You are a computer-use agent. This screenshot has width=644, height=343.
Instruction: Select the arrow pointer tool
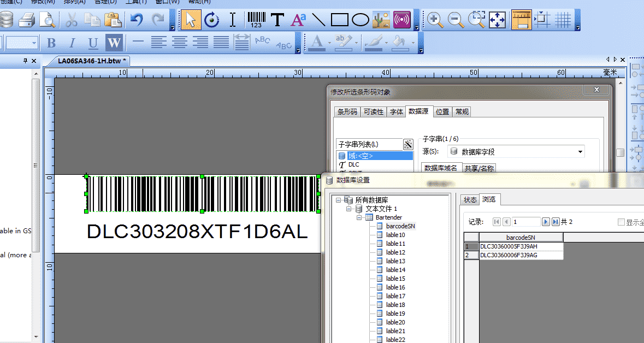point(191,19)
